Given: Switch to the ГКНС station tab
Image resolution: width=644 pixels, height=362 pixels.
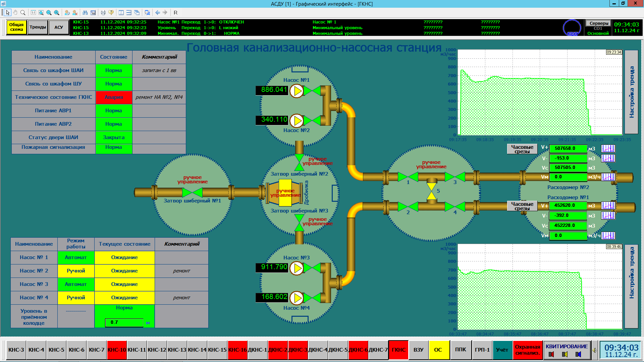Looking at the screenshot, I should click(398, 350).
